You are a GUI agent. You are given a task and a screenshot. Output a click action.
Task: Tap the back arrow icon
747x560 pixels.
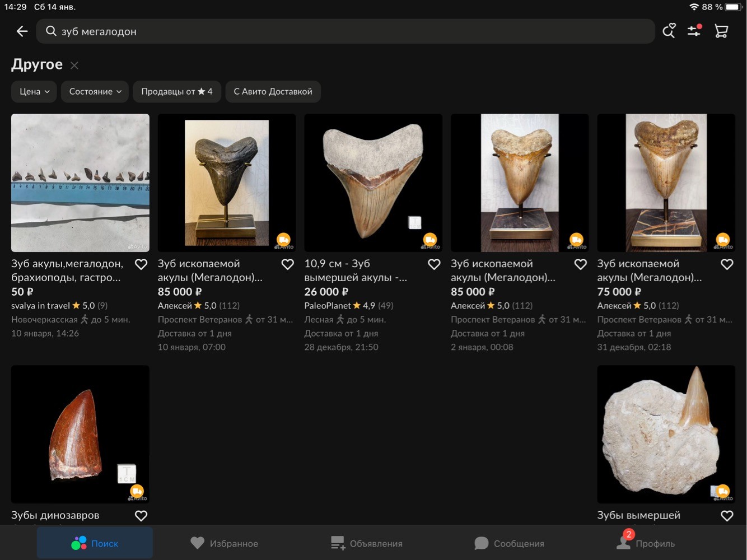click(22, 31)
